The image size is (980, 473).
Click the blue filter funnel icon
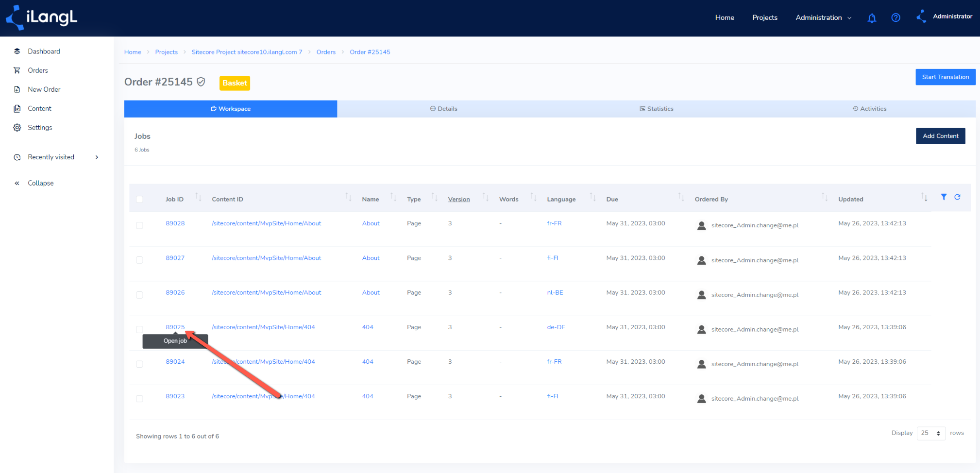point(944,197)
